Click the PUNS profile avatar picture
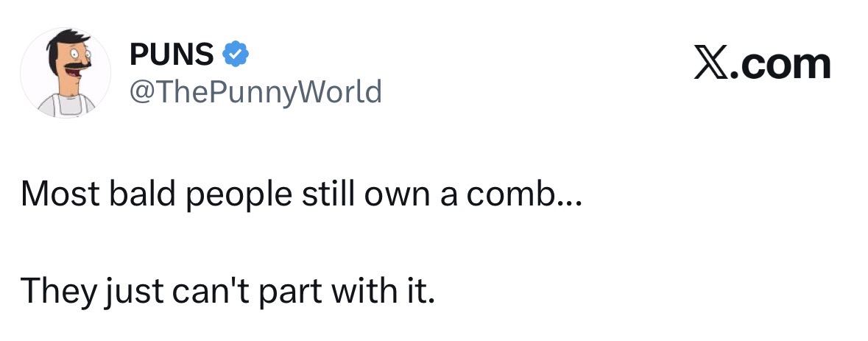 [x=66, y=73]
